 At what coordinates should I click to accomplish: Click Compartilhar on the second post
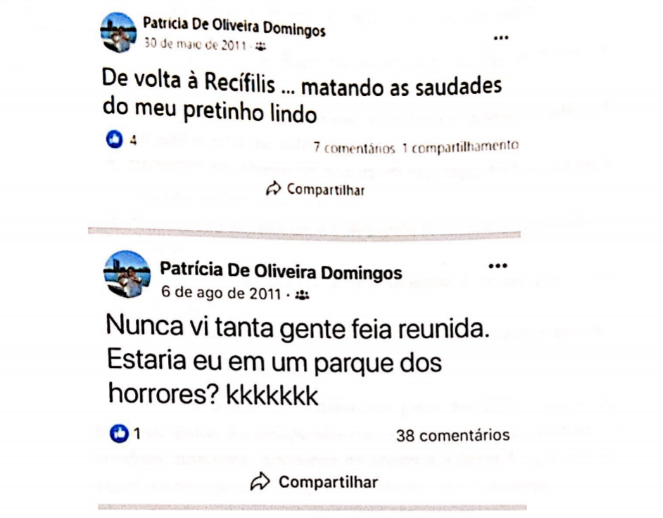tap(328, 482)
